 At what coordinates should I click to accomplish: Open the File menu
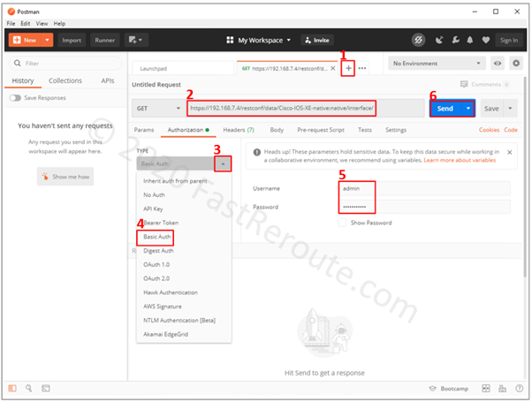click(x=11, y=23)
